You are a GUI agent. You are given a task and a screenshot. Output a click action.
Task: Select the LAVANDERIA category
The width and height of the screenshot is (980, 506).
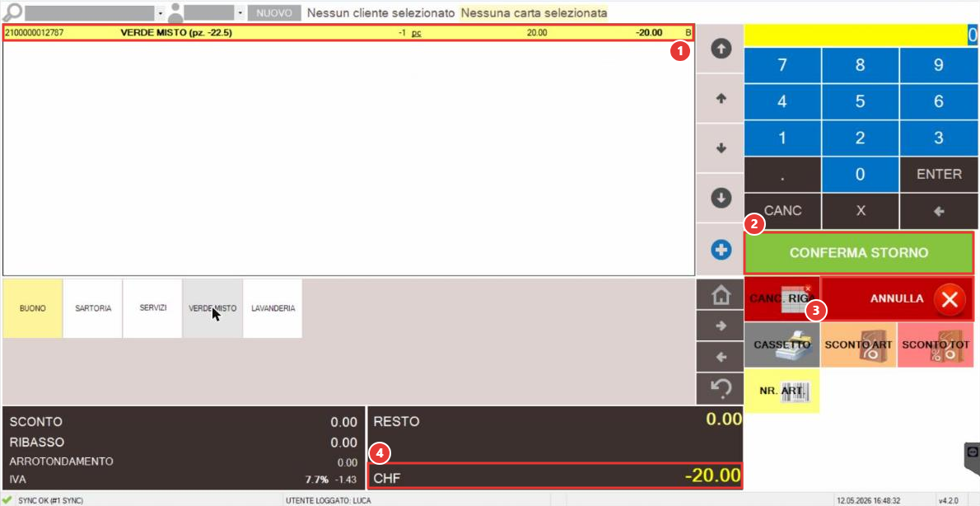coord(273,308)
